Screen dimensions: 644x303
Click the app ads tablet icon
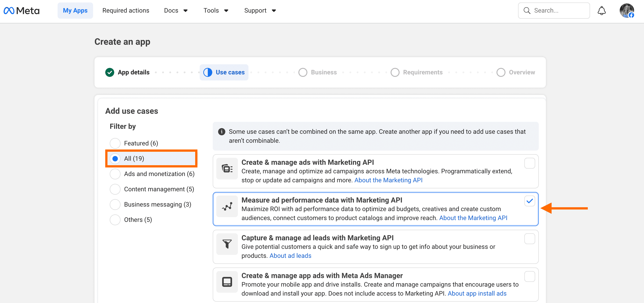(227, 282)
